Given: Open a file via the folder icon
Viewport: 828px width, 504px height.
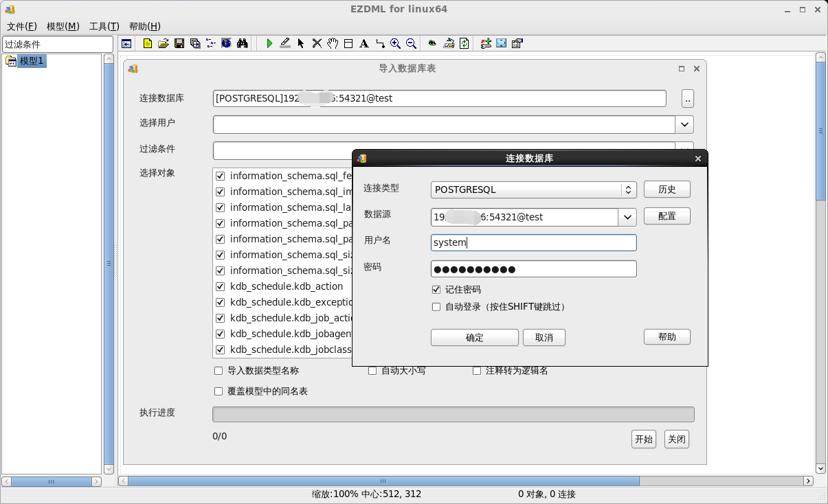Looking at the screenshot, I should [x=164, y=43].
